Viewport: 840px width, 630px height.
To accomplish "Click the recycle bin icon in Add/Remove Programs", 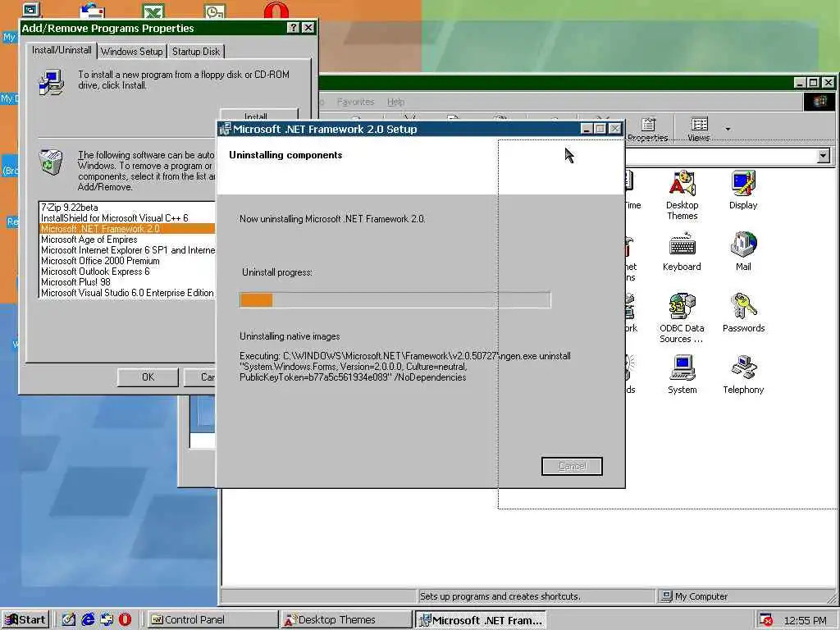I will click(51, 162).
